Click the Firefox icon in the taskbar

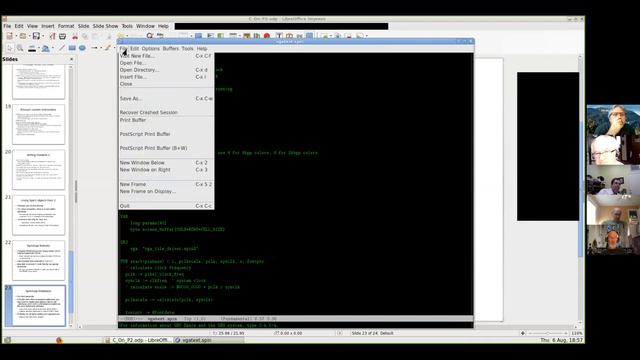pyautogui.click(x=59, y=340)
